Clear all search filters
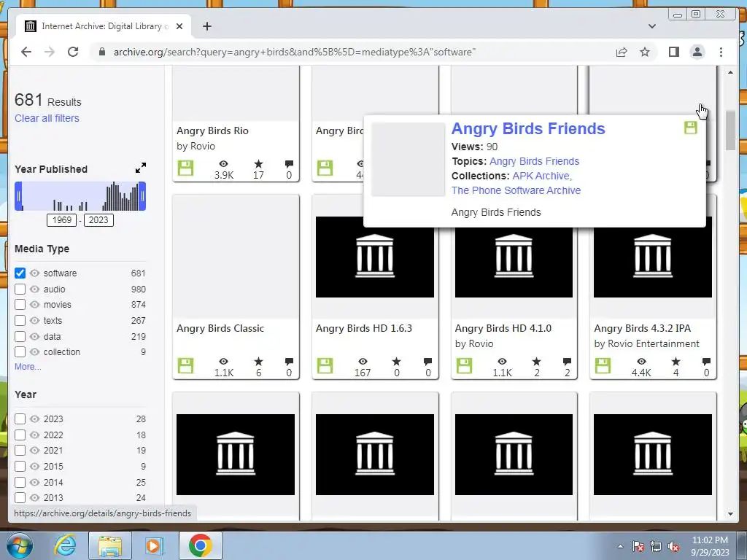This screenshot has width=747, height=560. tap(47, 118)
